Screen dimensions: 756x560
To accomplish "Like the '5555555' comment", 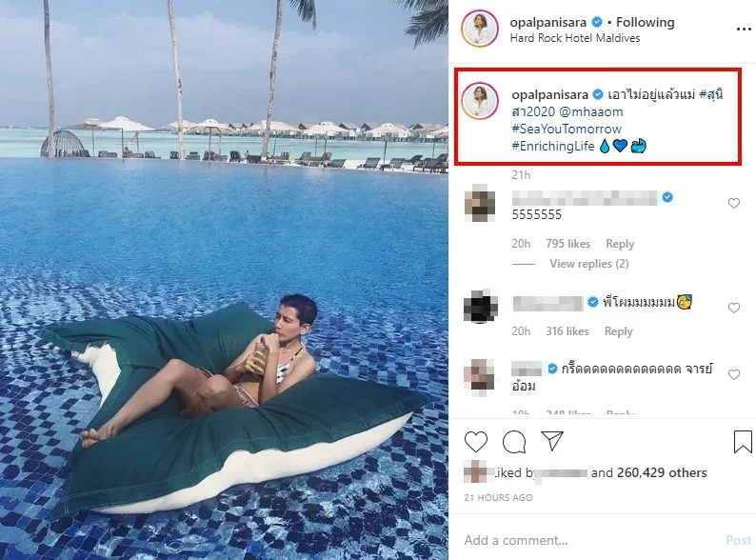I will pos(733,203).
